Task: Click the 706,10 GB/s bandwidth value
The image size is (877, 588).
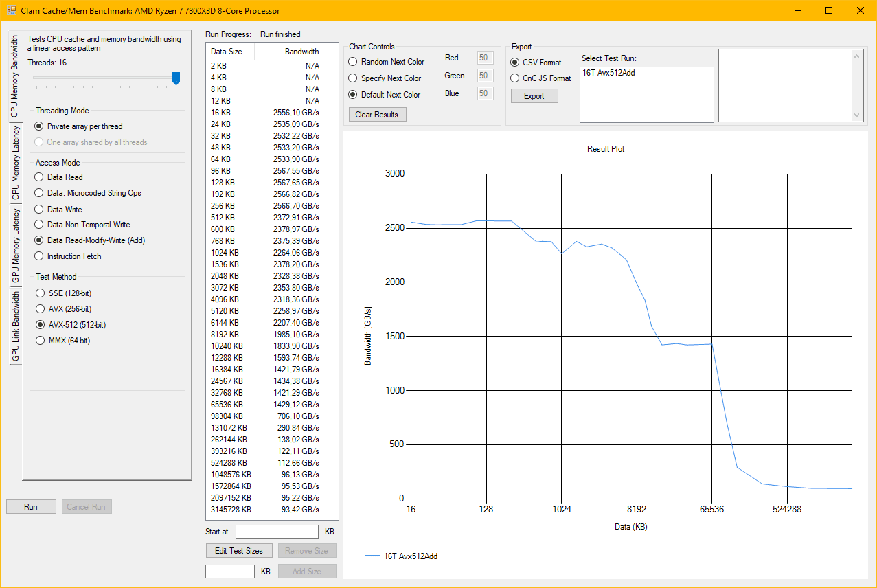Action: (298, 416)
